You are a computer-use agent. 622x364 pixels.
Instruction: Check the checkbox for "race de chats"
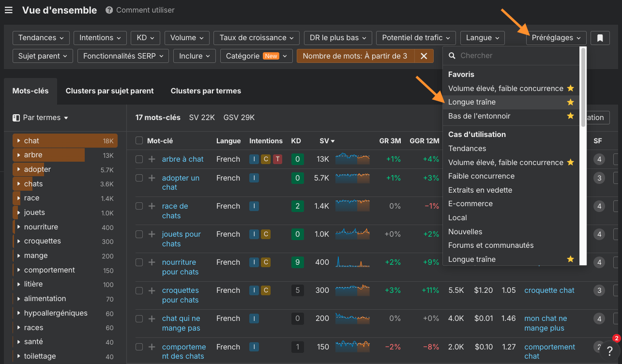(x=139, y=206)
